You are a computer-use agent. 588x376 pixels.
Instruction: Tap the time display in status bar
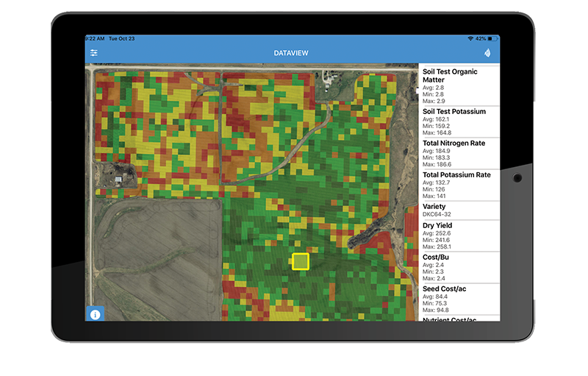tap(93, 38)
